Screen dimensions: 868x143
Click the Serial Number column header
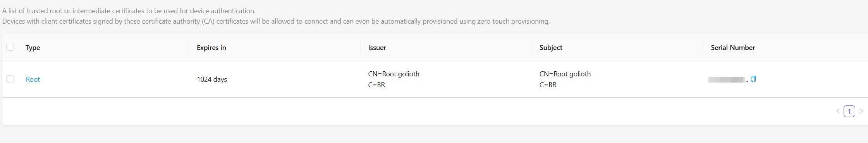(x=733, y=48)
